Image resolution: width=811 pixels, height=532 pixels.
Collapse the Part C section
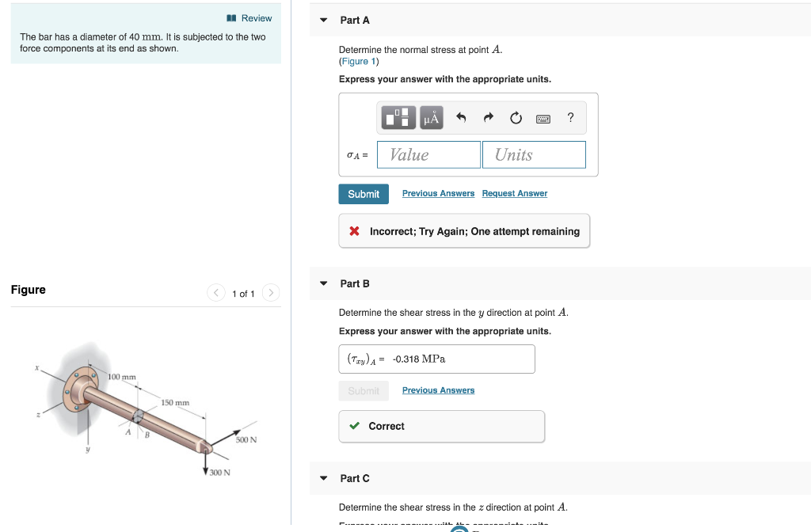click(x=324, y=478)
